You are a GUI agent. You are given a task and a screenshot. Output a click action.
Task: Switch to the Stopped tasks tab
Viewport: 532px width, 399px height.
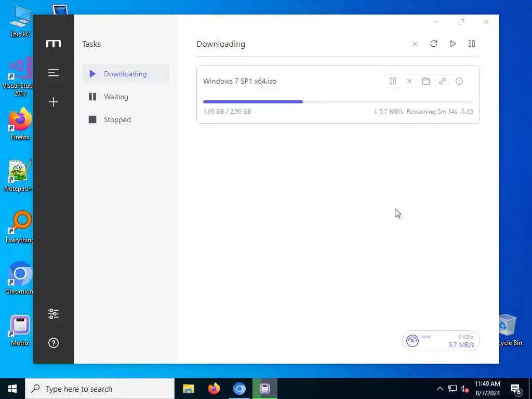(126, 119)
